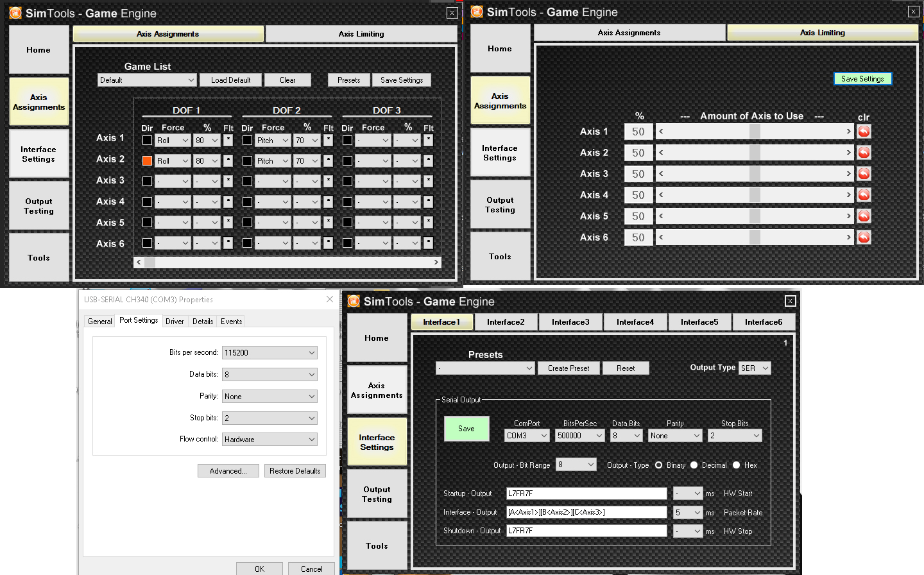Open the Events tab in COM3 Properties
Screen dimensions: 924x575
(x=232, y=322)
